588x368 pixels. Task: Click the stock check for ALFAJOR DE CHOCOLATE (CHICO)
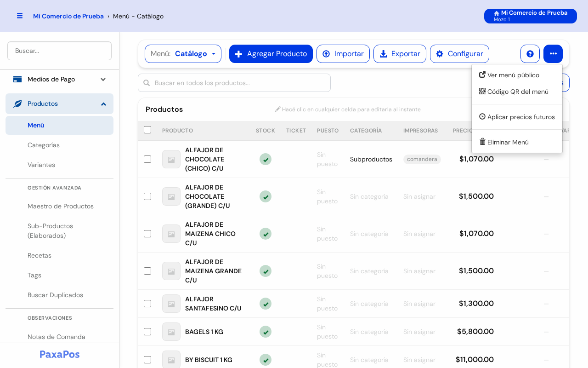(x=266, y=159)
